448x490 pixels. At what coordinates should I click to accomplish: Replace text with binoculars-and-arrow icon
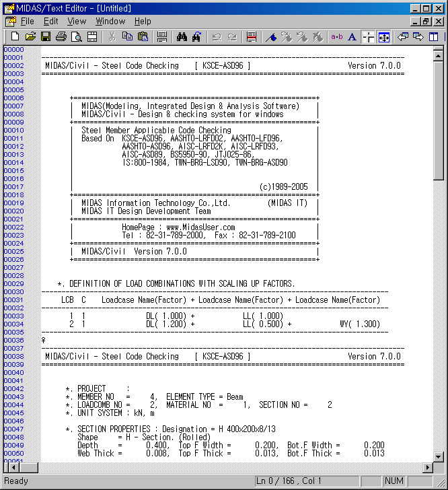point(197,37)
